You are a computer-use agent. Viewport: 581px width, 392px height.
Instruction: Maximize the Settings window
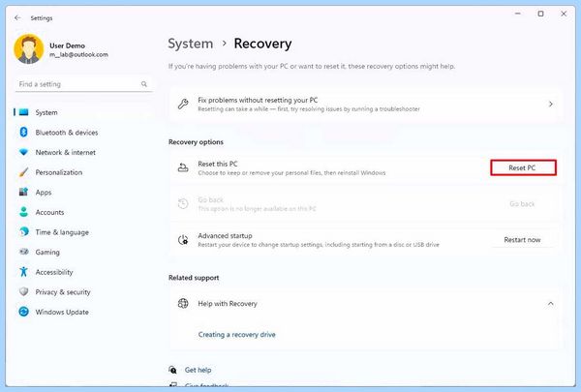(x=540, y=14)
